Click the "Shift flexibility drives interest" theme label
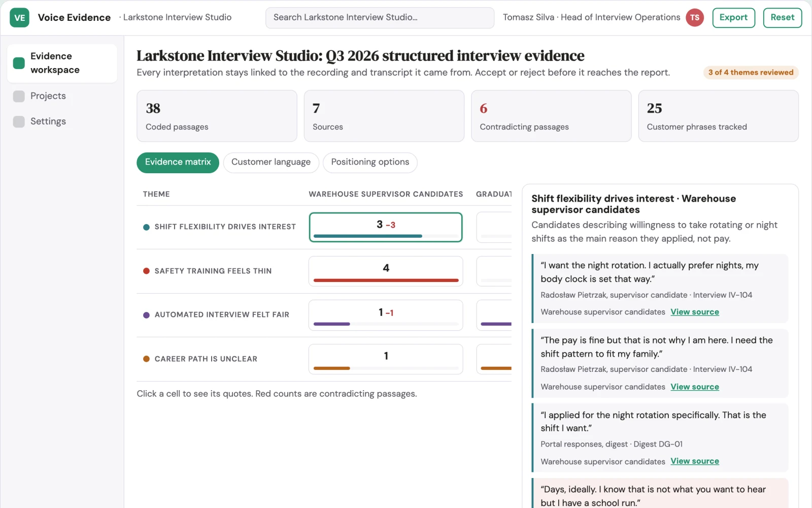This screenshot has height=508, width=812. pyautogui.click(x=225, y=227)
